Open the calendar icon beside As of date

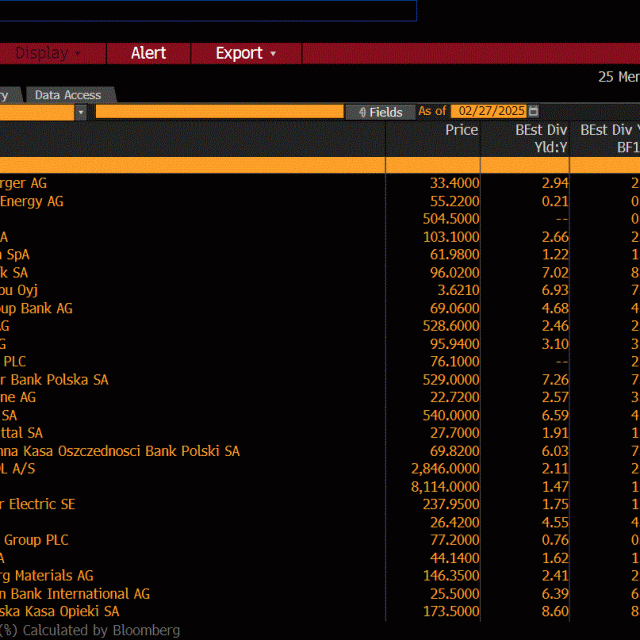[533, 111]
